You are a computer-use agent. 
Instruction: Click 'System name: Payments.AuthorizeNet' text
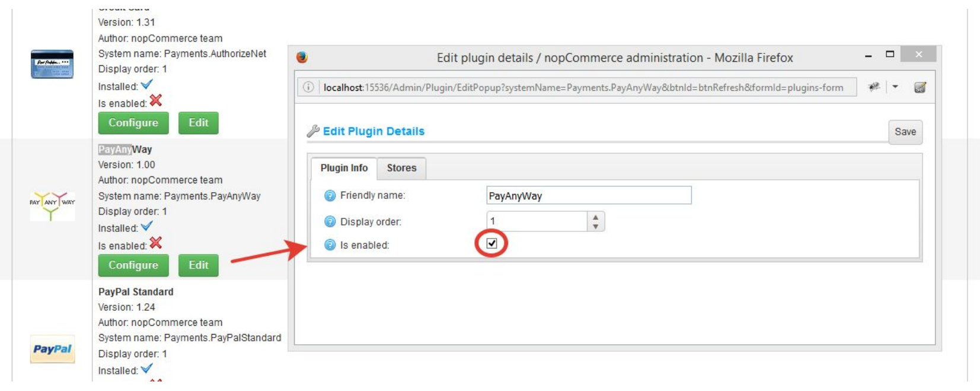pos(182,54)
